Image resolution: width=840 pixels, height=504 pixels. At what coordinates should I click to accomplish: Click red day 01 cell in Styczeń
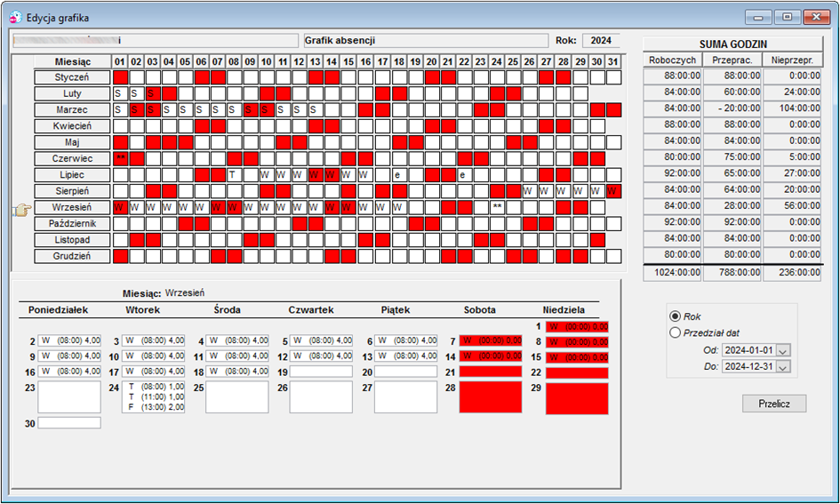click(121, 77)
